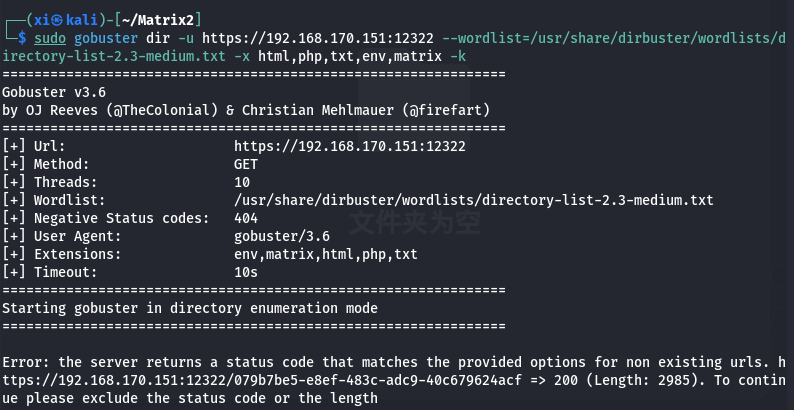The height and width of the screenshot is (410, 794).
Task: Click the sudo command word
Action: [x=50, y=38]
